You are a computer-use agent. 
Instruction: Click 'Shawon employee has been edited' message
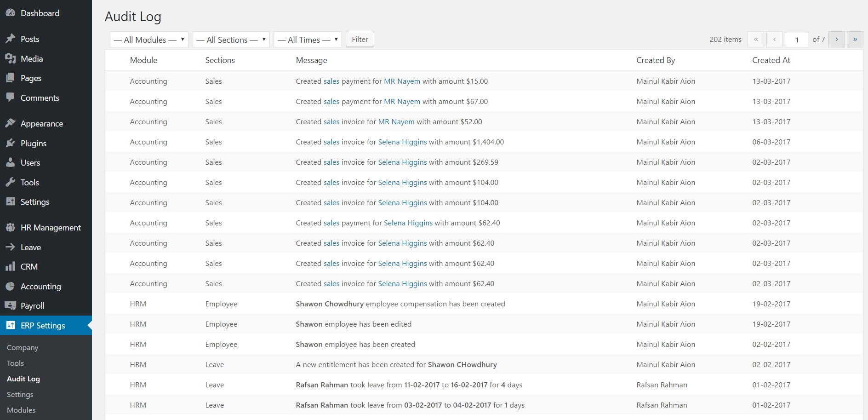point(354,324)
